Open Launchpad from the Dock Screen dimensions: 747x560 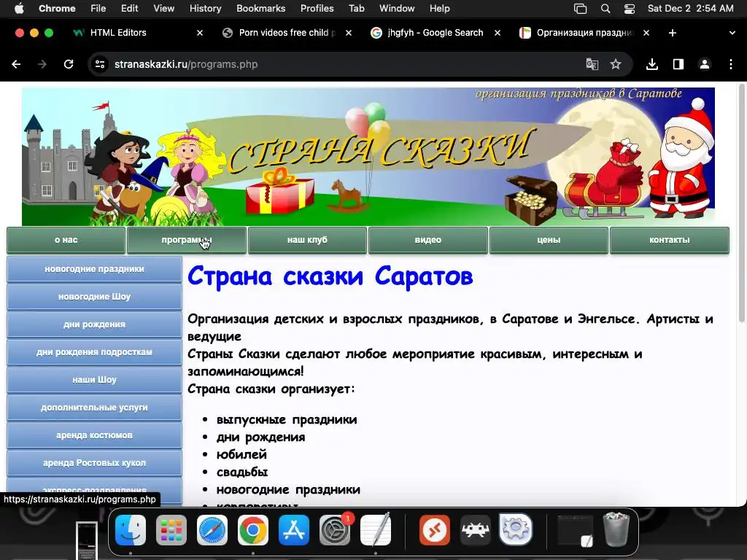[x=171, y=529]
